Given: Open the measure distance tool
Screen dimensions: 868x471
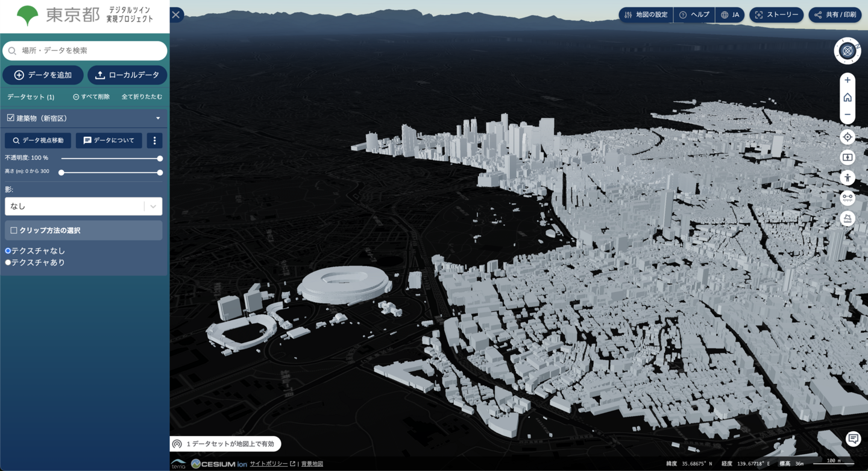Looking at the screenshot, I should pyautogui.click(x=848, y=198).
